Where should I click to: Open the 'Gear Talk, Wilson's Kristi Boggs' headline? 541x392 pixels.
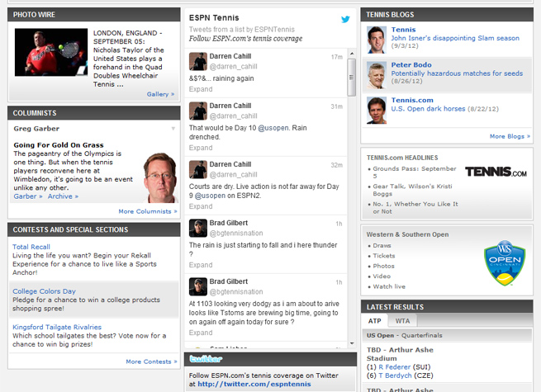tap(412, 190)
